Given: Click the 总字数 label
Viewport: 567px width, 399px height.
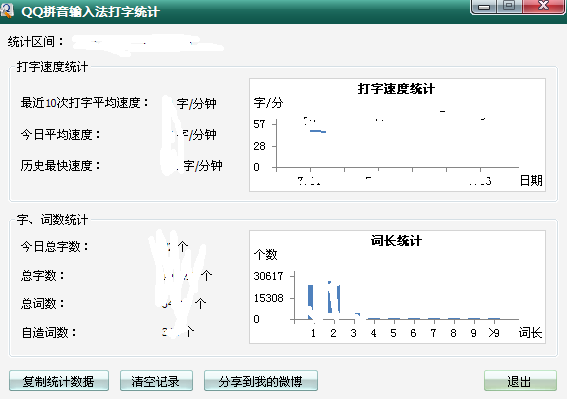Looking at the screenshot, I should [43, 276].
